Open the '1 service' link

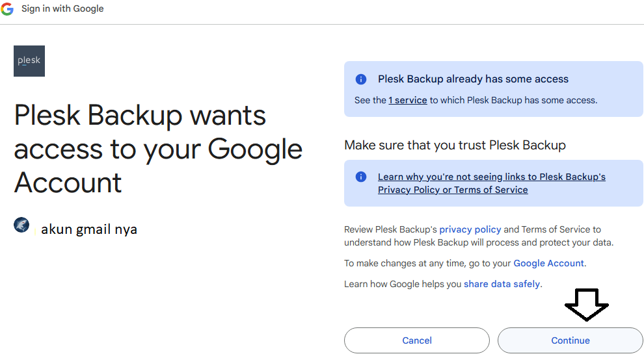pos(408,100)
